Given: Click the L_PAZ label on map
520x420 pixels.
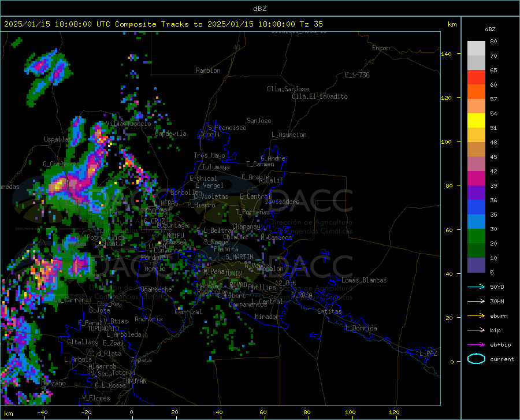Looking at the screenshot, I should click(428, 354).
